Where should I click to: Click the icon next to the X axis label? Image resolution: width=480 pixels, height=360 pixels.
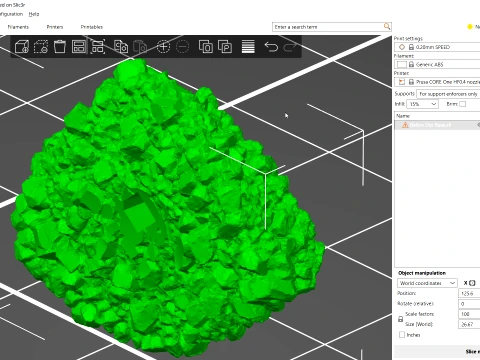click(472, 283)
